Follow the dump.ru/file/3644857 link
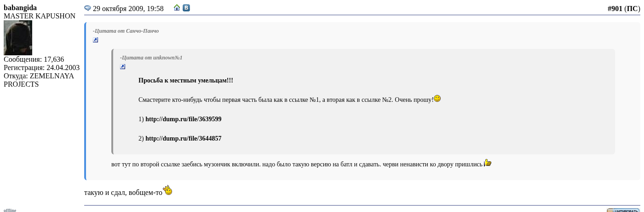Viewport: 644px width, 212px height. click(x=183, y=138)
